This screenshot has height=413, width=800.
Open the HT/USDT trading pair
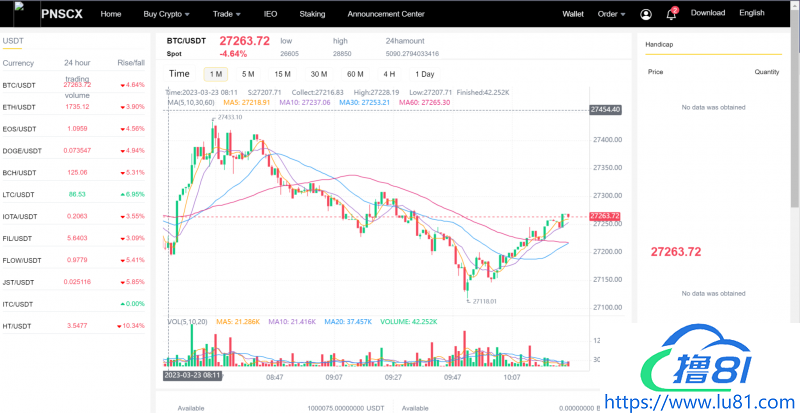coord(18,326)
